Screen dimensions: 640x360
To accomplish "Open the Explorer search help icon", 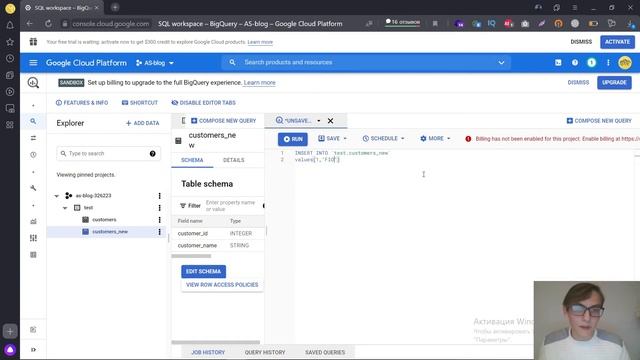I will [153, 153].
